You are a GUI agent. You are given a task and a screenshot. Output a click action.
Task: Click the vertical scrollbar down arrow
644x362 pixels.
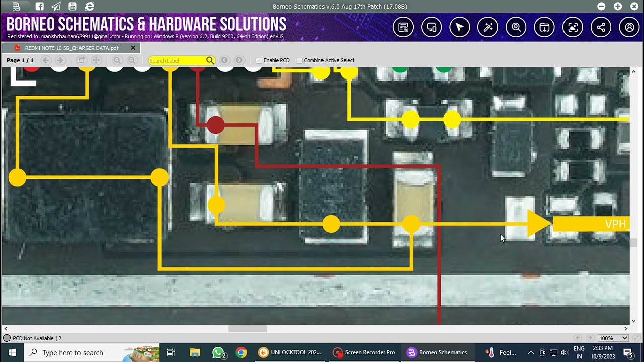coord(634,321)
